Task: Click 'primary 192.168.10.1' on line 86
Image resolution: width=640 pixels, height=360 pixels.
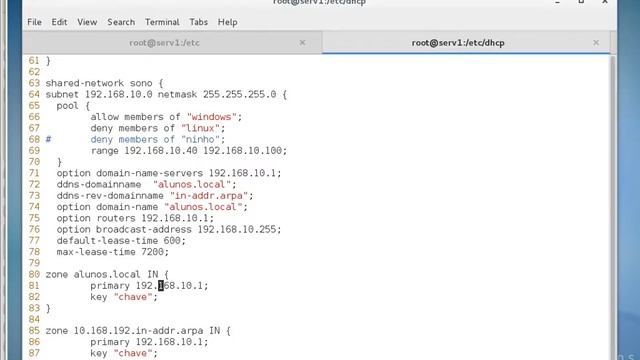Action: point(147,342)
